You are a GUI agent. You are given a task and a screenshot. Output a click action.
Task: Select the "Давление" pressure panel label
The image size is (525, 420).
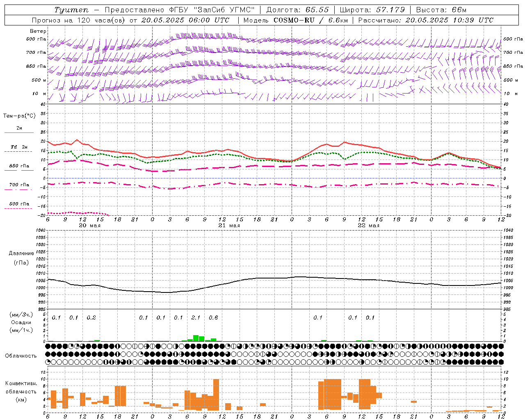(21, 253)
